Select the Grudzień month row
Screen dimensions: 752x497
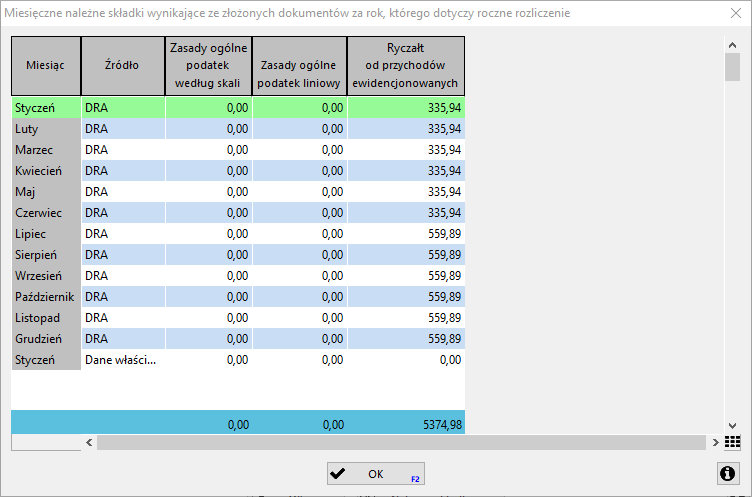pos(238,339)
